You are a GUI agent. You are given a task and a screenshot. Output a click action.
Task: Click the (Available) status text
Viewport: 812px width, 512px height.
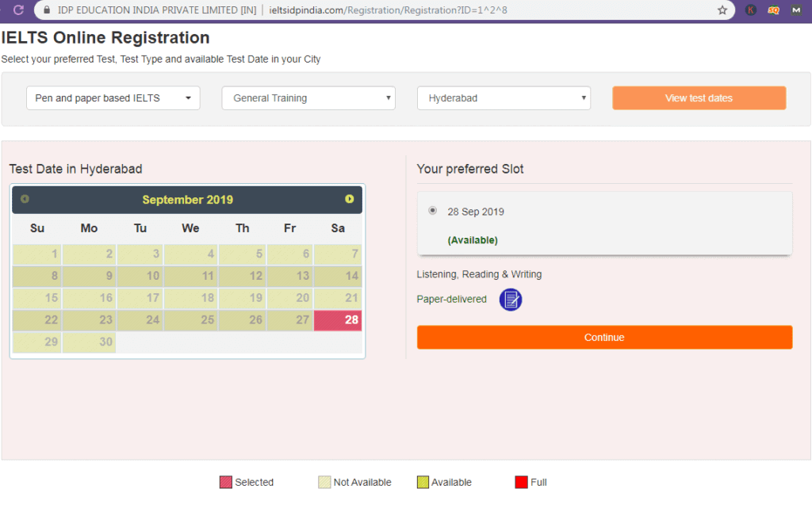click(473, 240)
